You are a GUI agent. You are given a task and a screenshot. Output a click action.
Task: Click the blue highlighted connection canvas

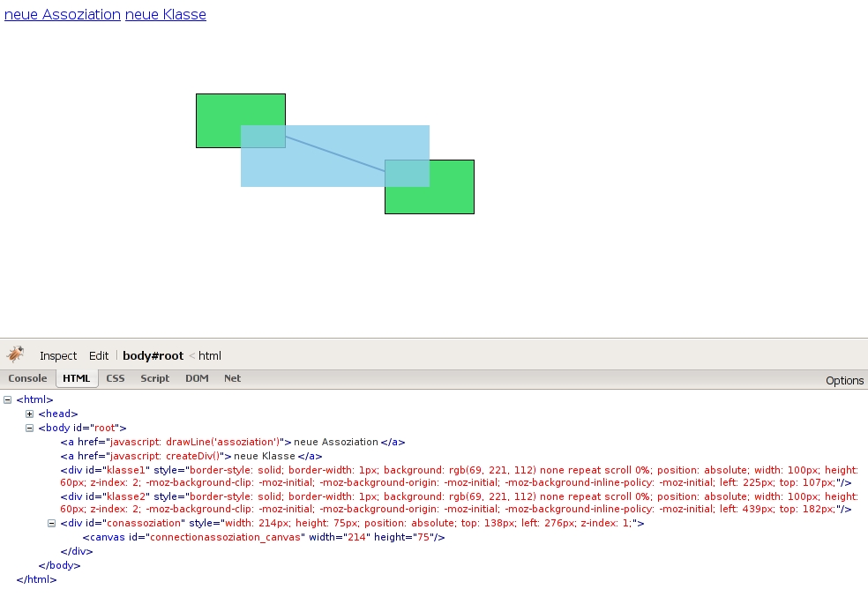(x=335, y=156)
